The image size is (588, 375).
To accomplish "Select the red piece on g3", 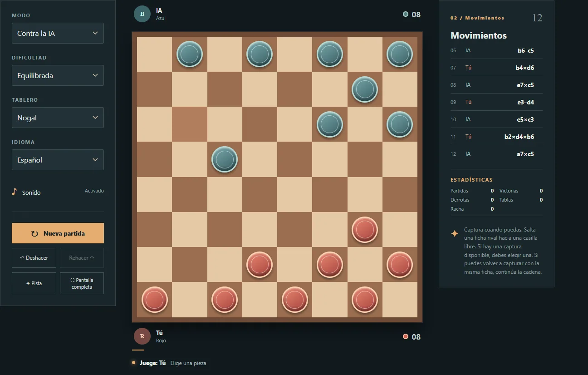I will pyautogui.click(x=365, y=230).
